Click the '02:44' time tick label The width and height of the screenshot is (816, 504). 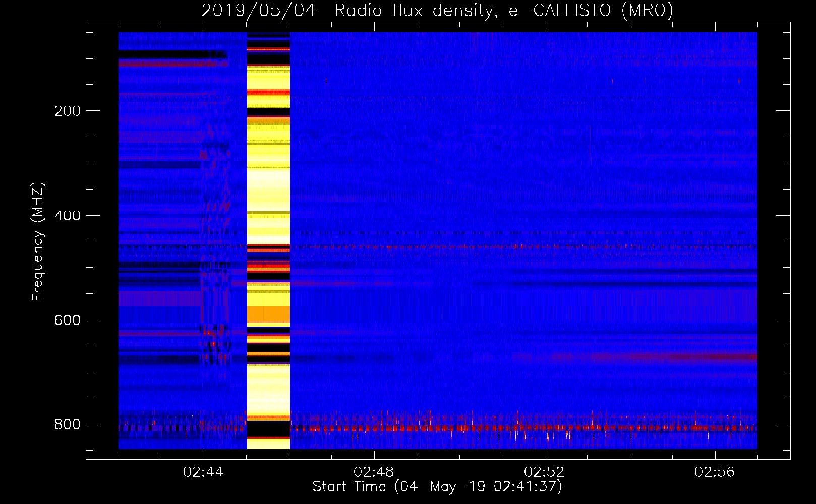[x=203, y=472]
